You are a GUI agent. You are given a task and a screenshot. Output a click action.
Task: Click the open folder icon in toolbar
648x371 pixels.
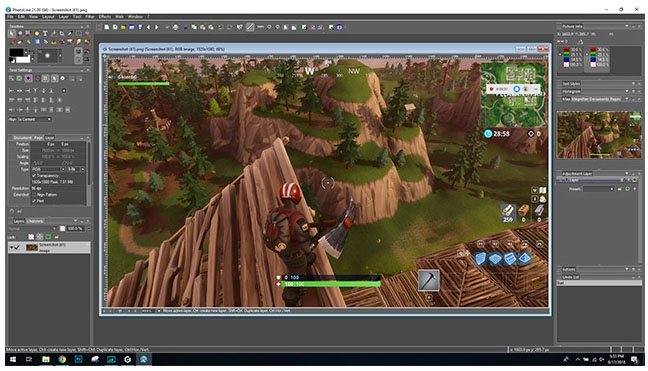(x=123, y=27)
